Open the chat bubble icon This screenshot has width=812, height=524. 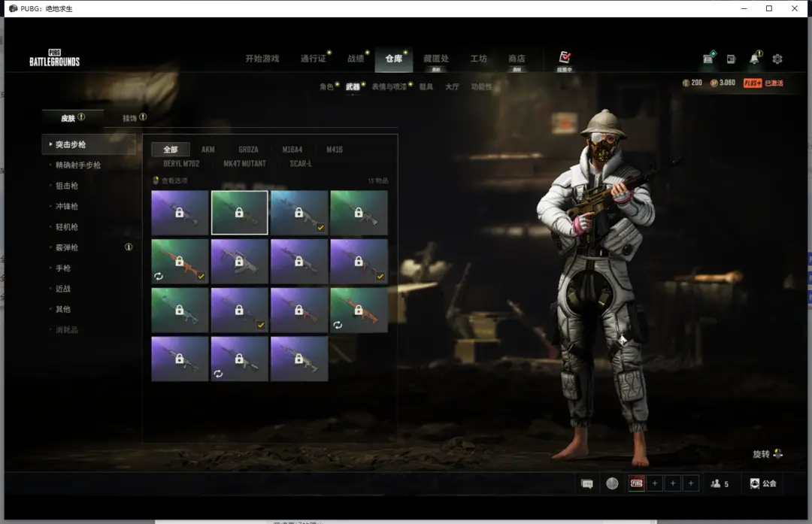tap(587, 483)
